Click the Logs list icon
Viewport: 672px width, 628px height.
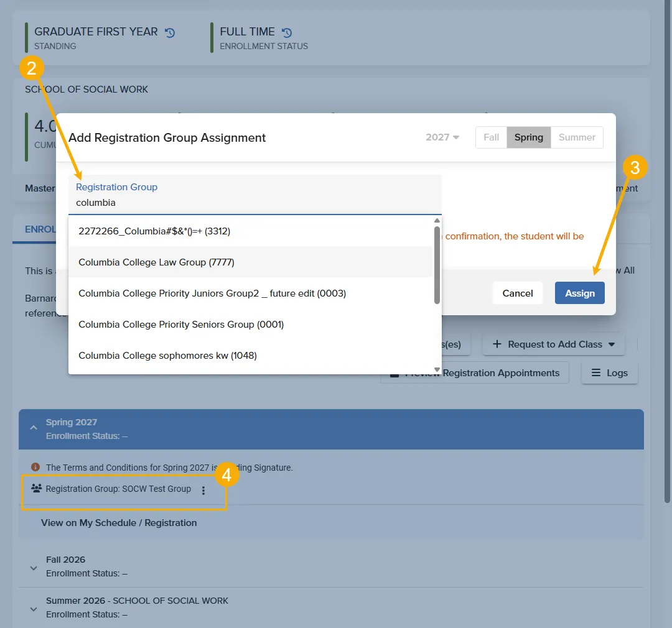tap(595, 372)
